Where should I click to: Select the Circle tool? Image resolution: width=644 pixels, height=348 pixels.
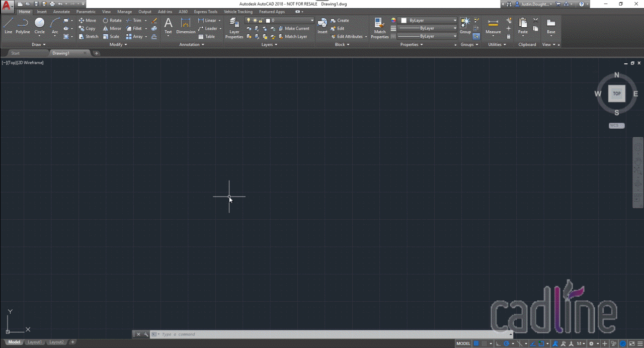39,25
